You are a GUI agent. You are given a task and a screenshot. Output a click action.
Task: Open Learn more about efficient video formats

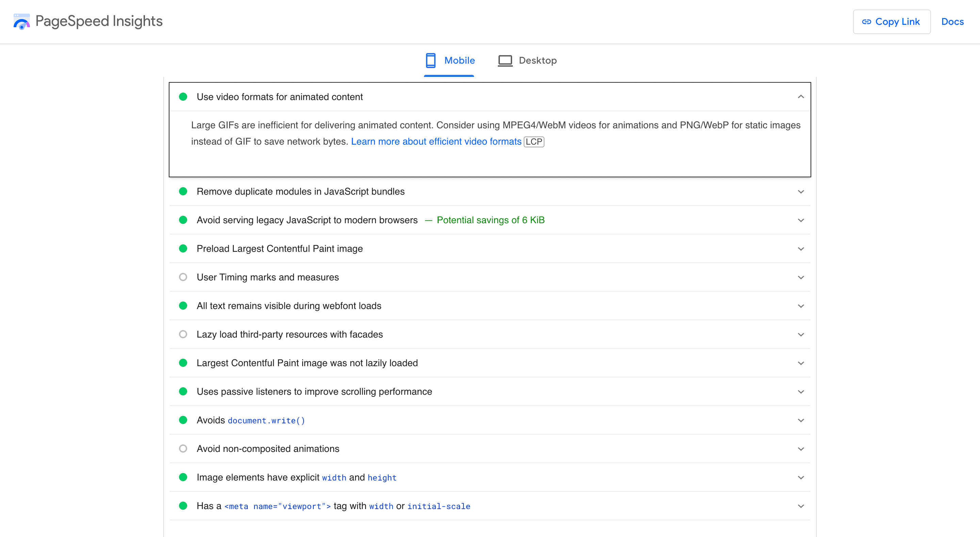pyautogui.click(x=436, y=142)
